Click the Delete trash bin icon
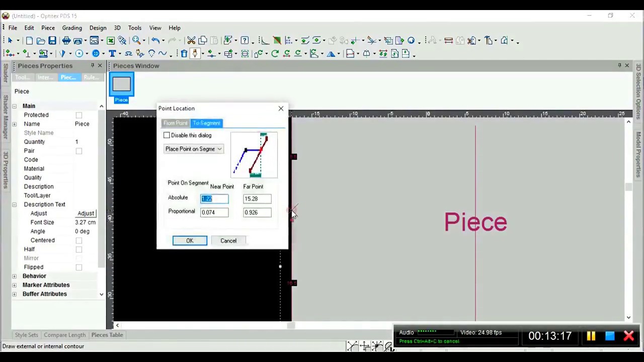Image resolution: width=644 pixels, height=362 pixels. (x=184, y=53)
